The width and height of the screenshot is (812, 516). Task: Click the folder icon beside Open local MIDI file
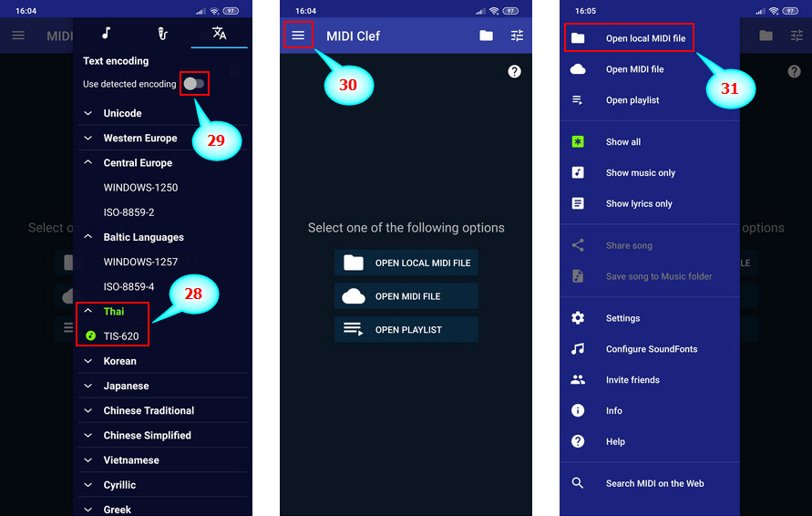tap(578, 37)
